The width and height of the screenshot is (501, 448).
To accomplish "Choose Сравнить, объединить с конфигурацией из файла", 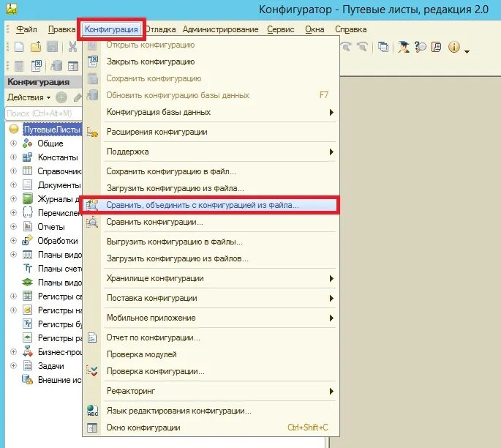I will point(209,205).
